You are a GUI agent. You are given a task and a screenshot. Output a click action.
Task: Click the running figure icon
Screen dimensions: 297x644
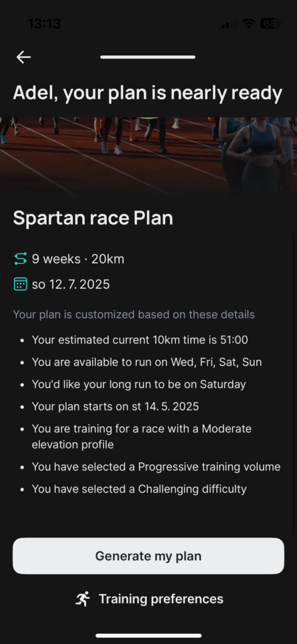pyautogui.click(x=83, y=599)
